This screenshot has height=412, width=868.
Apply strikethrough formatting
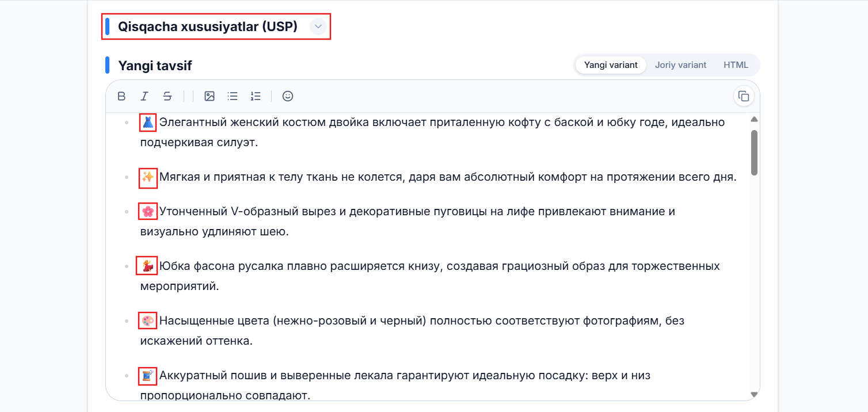point(167,96)
